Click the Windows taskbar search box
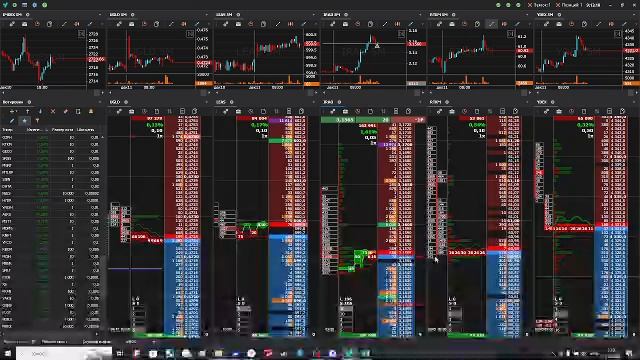The width and height of the screenshot is (640, 360). tap(64, 353)
